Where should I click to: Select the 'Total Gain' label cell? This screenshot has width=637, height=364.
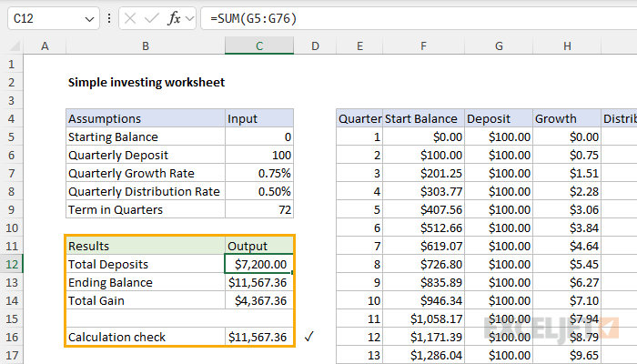tap(146, 300)
